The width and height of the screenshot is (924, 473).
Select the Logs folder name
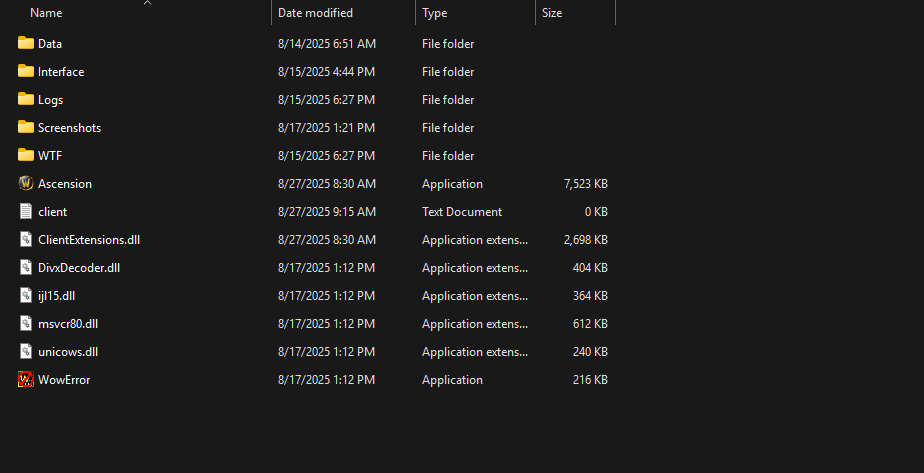click(50, 100)
